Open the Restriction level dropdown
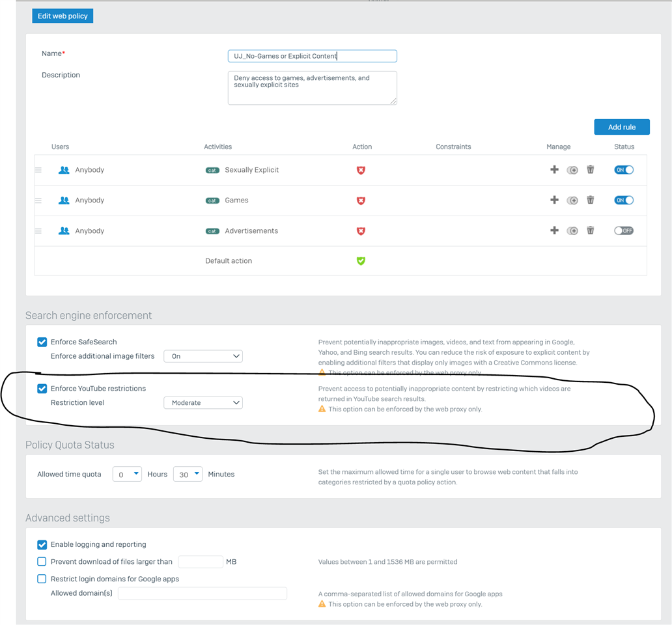The image size is (672, 625). [x=203, y=403]
